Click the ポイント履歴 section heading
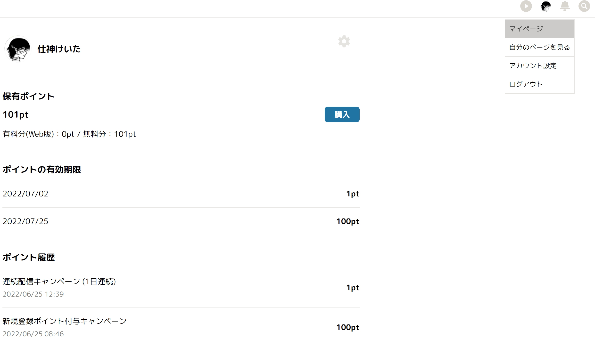The height and width of the screenshot is (364, 595). (29, 257)
